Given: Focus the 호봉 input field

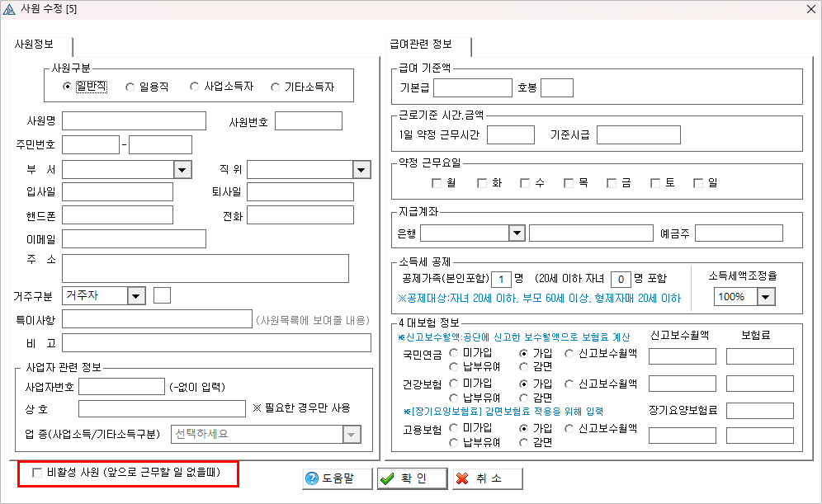Looking at the screenshot, I should click(557, 88).
